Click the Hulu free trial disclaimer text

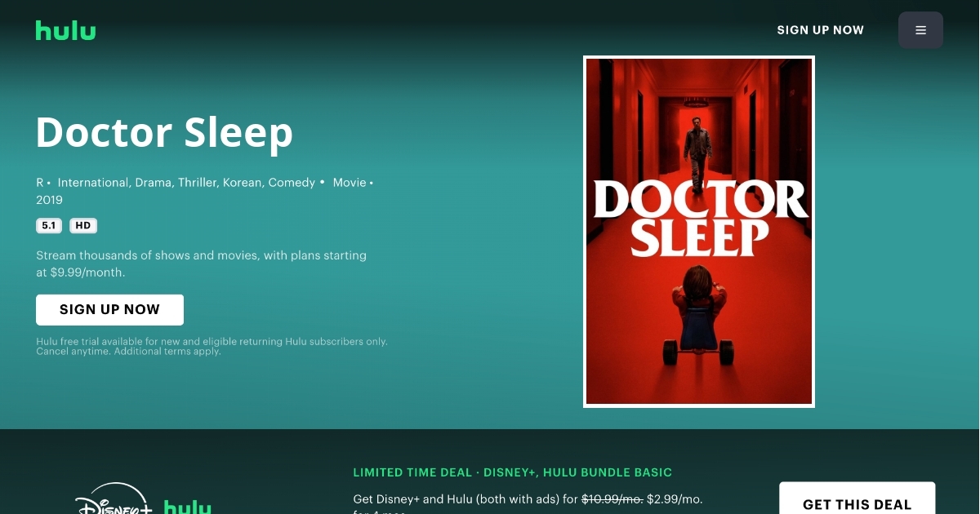[212, 347]
